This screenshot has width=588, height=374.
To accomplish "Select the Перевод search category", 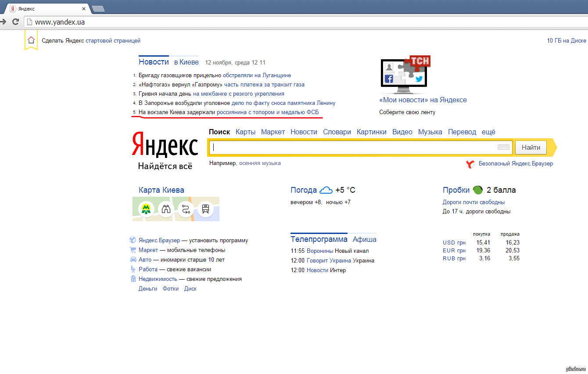I will [x=462, y=132].
